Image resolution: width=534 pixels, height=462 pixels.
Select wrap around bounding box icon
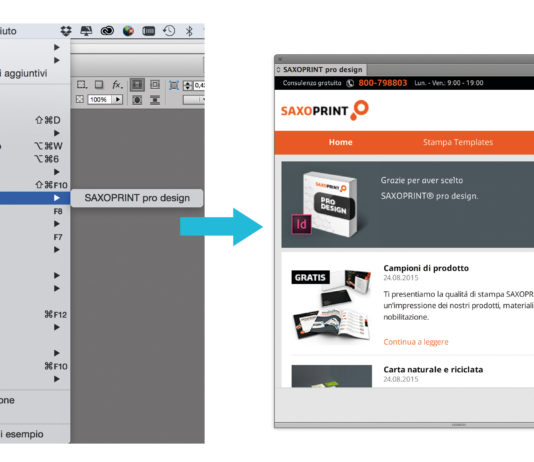(x=155, y=84)
